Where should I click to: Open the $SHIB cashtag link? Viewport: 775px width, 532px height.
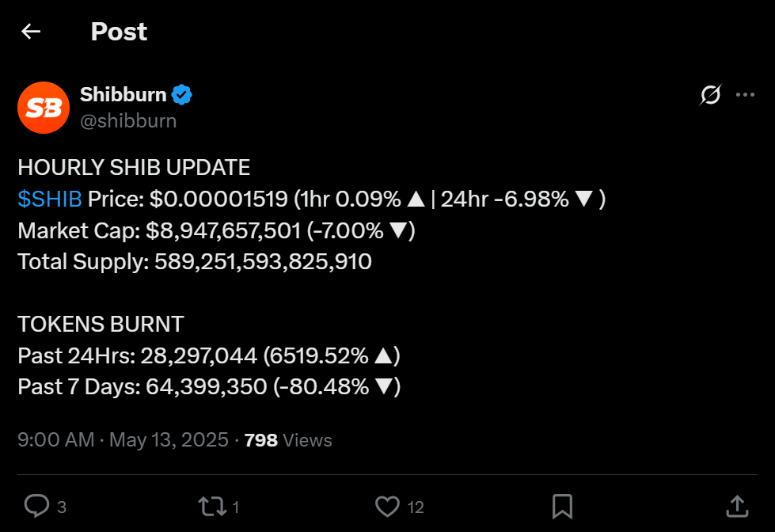click(49, 199)
